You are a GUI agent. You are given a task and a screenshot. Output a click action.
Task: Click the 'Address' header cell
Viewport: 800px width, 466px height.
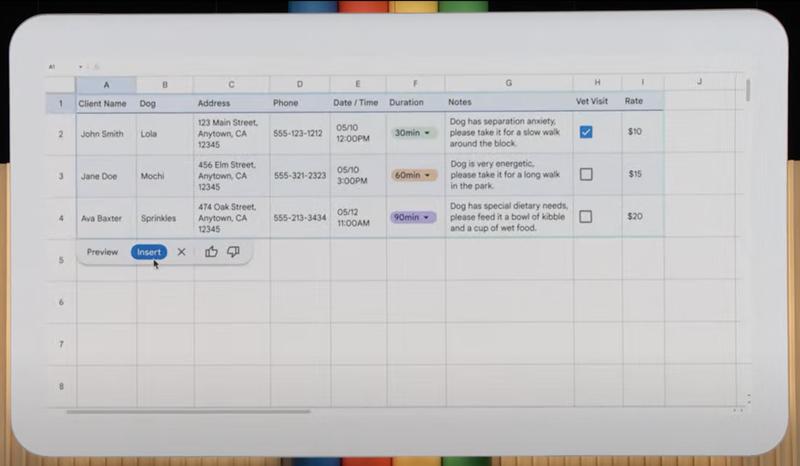[x=232, y=103]
